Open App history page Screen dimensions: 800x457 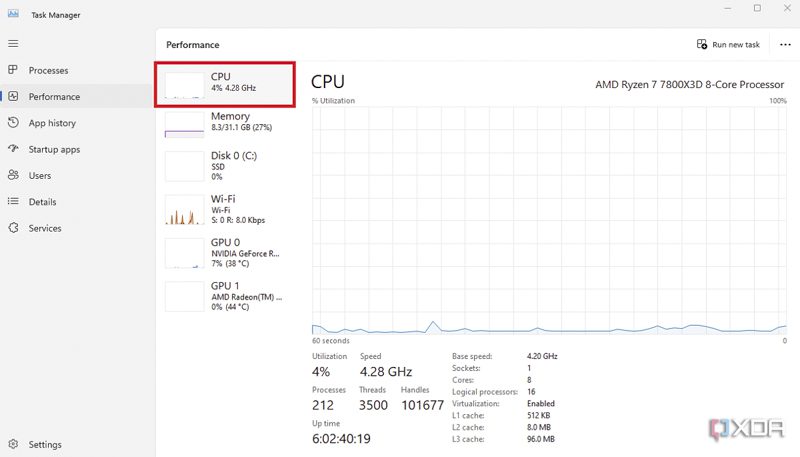pyautogui.click(x=52, y=123)
